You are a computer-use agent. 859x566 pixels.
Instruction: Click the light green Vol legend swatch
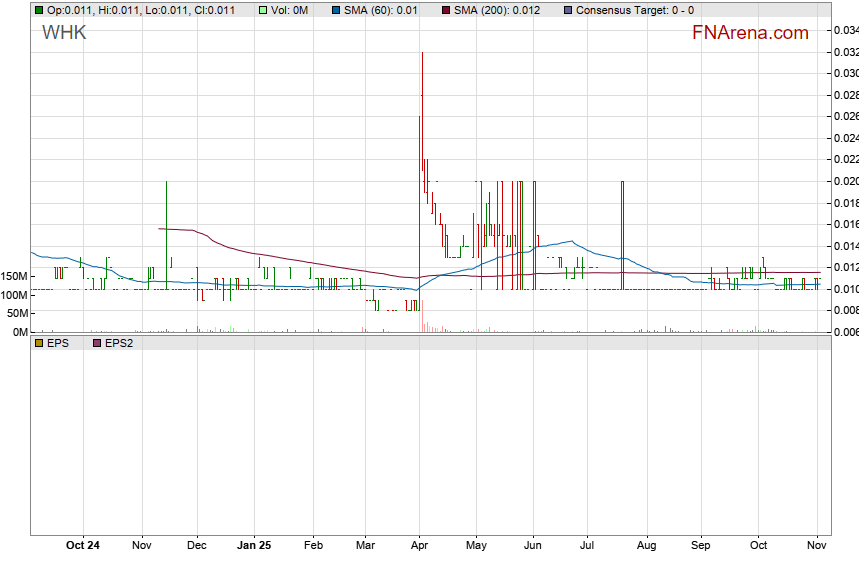tap(263, 10)
